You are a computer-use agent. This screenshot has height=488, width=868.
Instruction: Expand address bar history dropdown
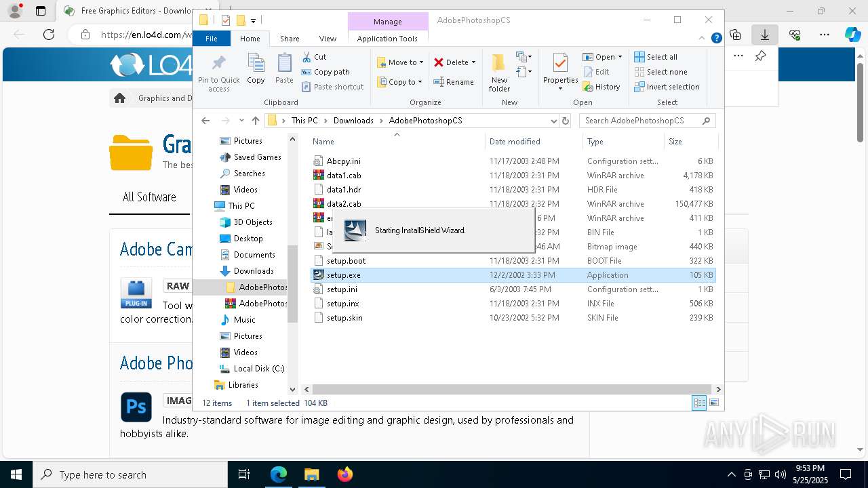click(553, 121)
